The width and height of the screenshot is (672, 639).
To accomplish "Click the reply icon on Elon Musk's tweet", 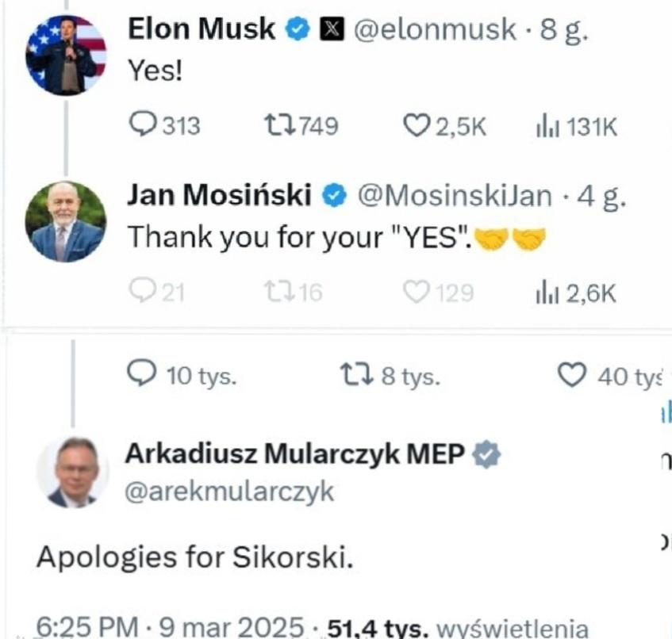I will [x=143, y=126].
